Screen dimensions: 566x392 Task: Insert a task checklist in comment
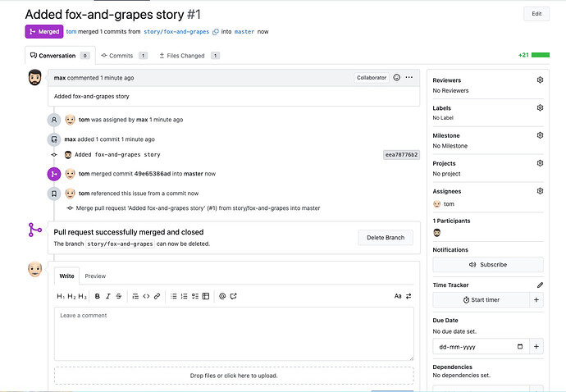tap(195, 296)
